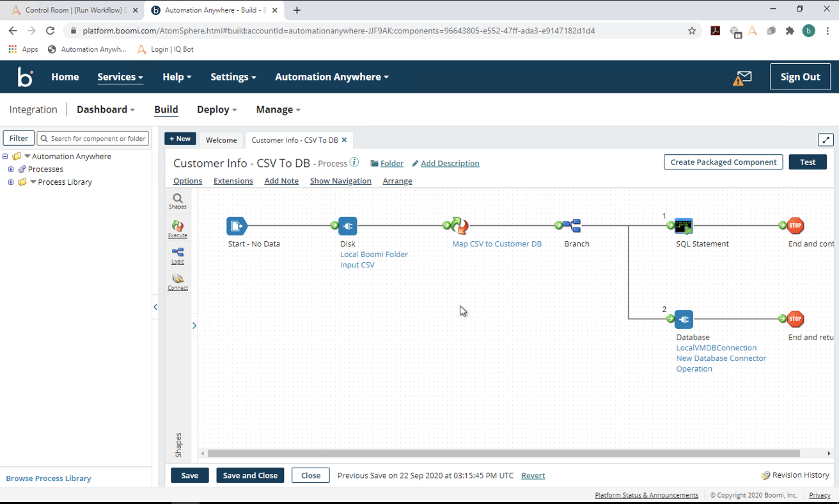Open the Connect shapes palette
This screenshot has height=504, width=839.
pos(178,281)
